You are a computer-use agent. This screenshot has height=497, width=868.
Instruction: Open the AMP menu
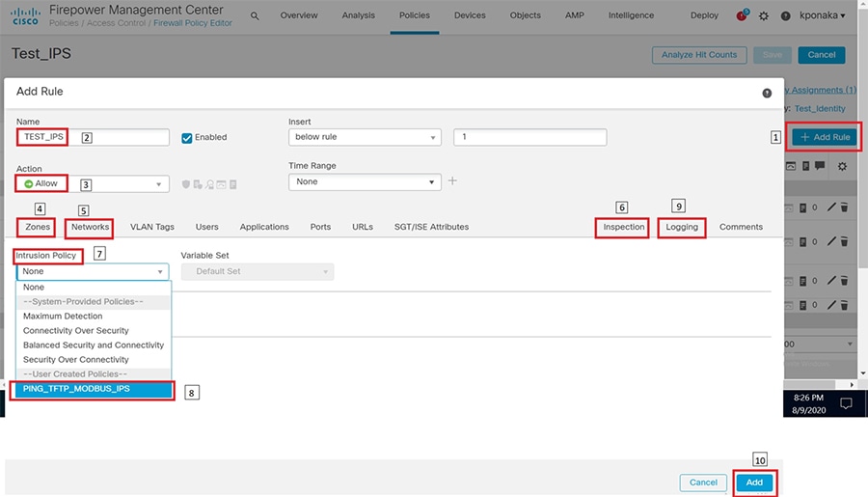point(575,15)
